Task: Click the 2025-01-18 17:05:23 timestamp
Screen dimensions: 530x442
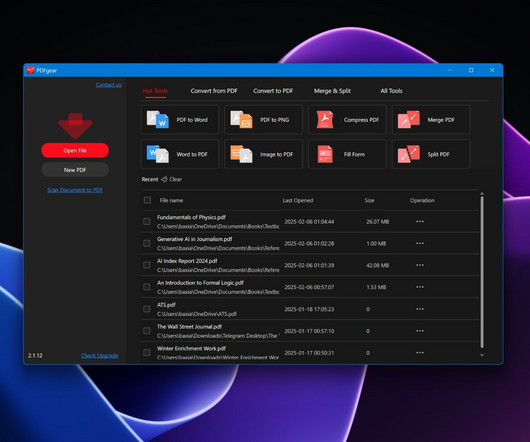Action: (x=309, y=309)
